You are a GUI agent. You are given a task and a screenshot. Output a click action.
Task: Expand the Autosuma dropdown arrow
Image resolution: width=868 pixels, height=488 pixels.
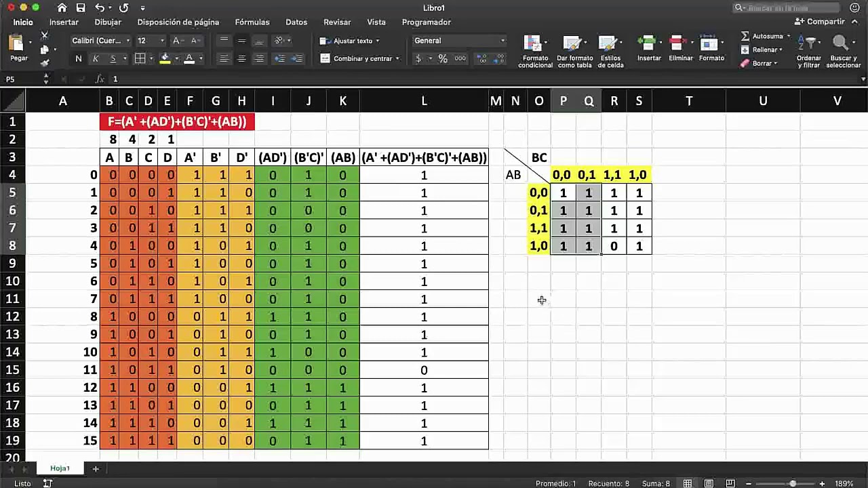click(x=789, y=36)
